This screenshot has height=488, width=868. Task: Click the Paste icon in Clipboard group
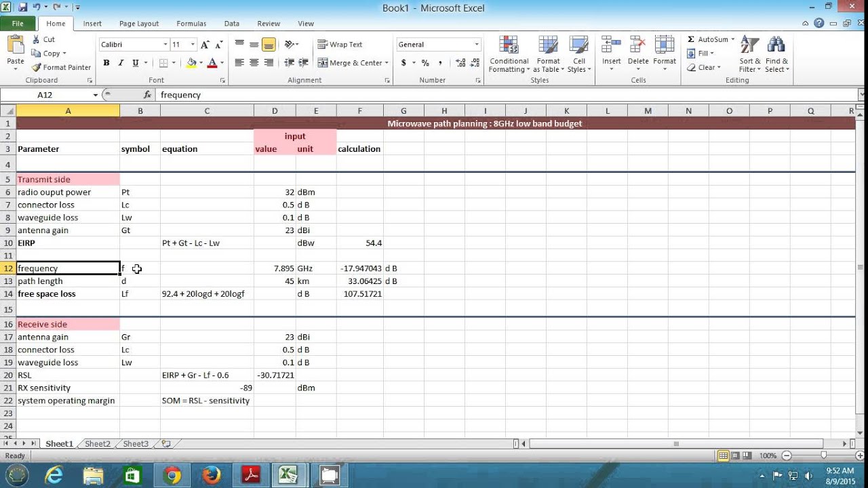15,46
